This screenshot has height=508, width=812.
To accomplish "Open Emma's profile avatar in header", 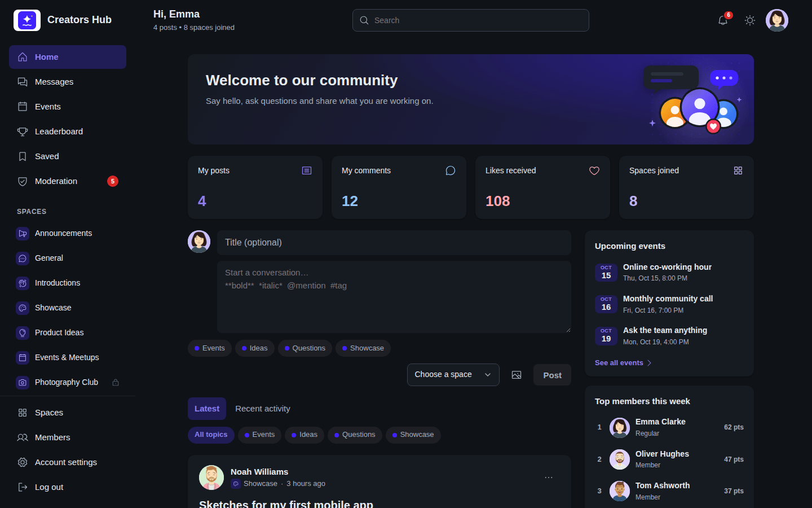I will pos(777,20).
